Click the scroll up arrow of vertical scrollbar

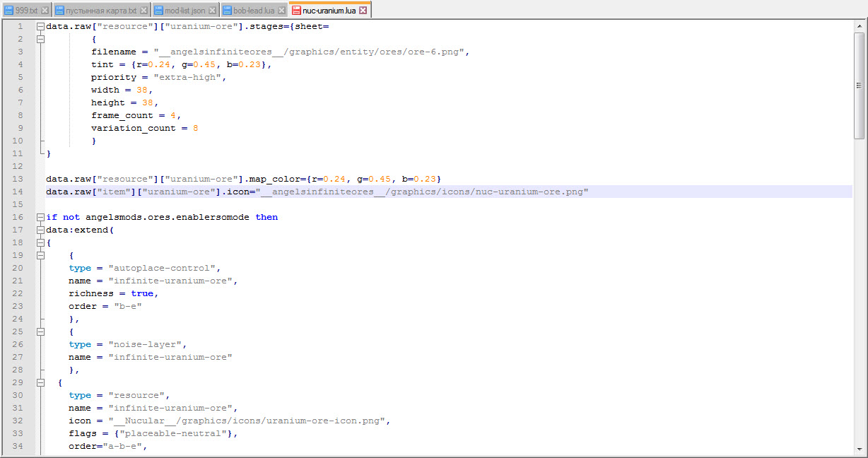pyautogui.click(x=860, y=25)
